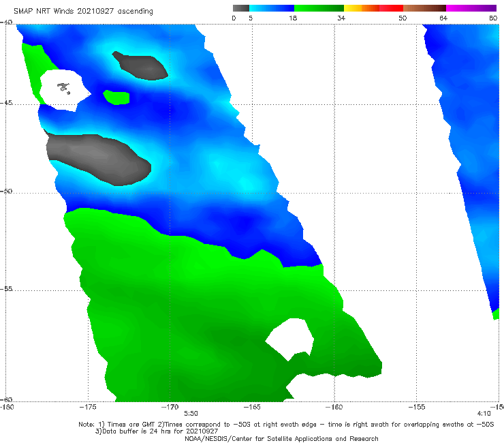This screenshot has height=443, width=504.
Task: Click the latitude label '-50'
Action: point(6,191)
